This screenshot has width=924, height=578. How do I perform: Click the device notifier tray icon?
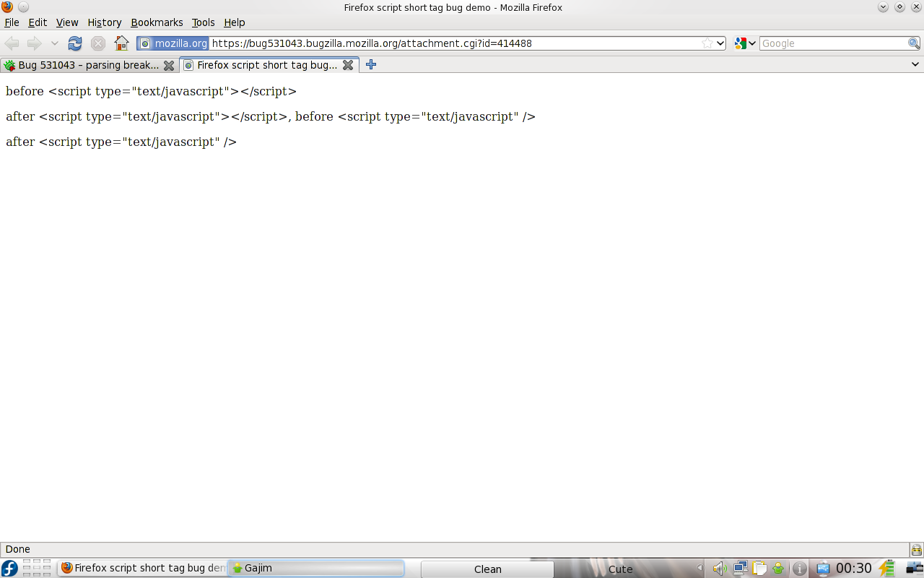coord(823,569)
